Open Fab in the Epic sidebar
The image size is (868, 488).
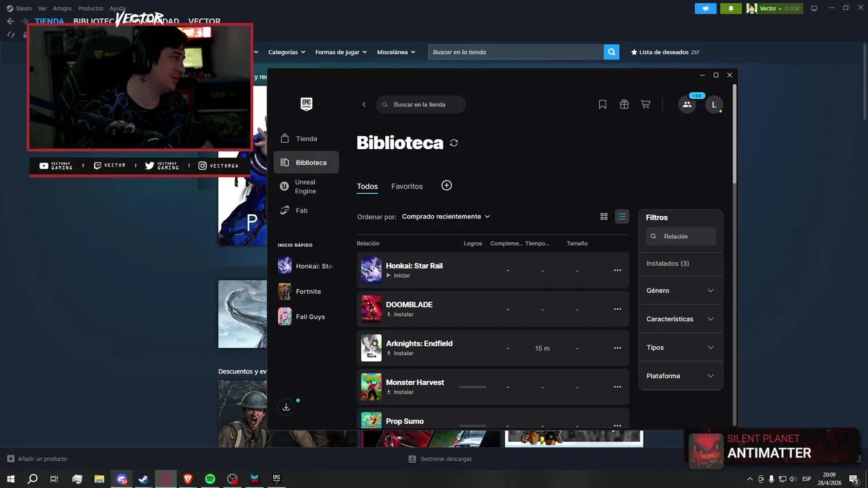click(306, 210)
